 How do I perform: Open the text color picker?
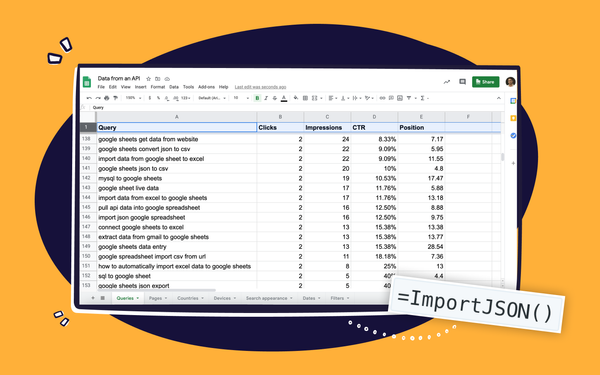point(284,98)
